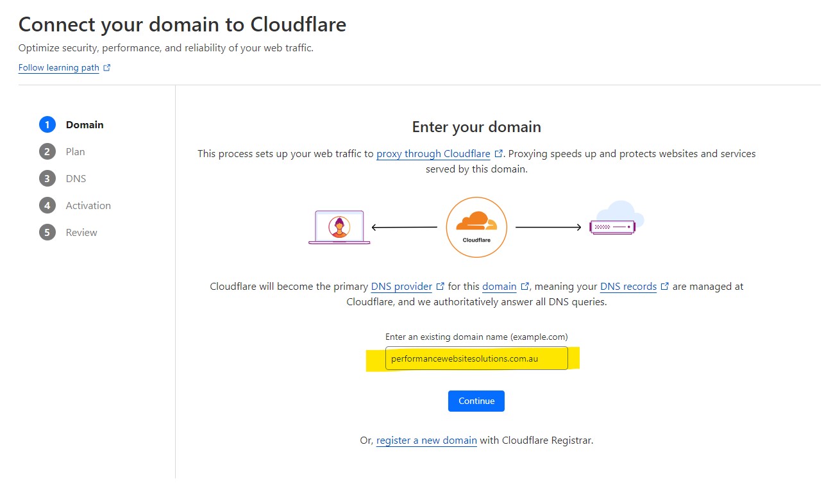Click the external link icon beside DNS records
The width and height of the screenshot is (840, 504).
pos(665,286)
